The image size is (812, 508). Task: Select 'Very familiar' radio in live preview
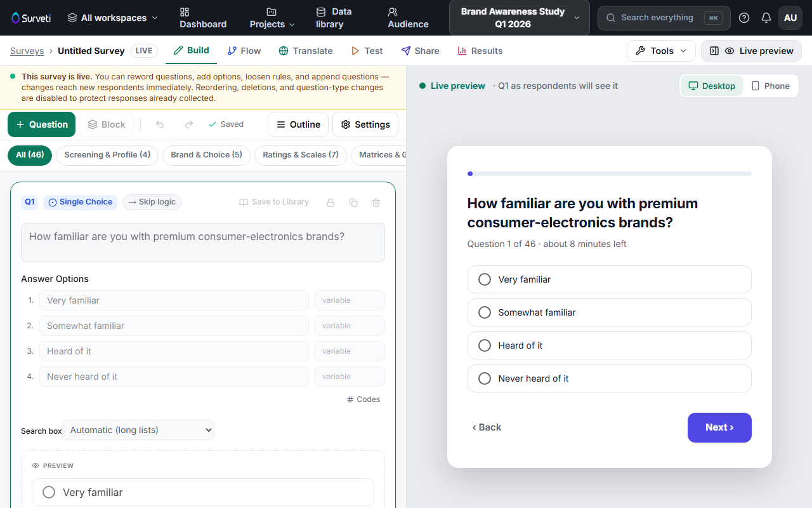point(485,279)
